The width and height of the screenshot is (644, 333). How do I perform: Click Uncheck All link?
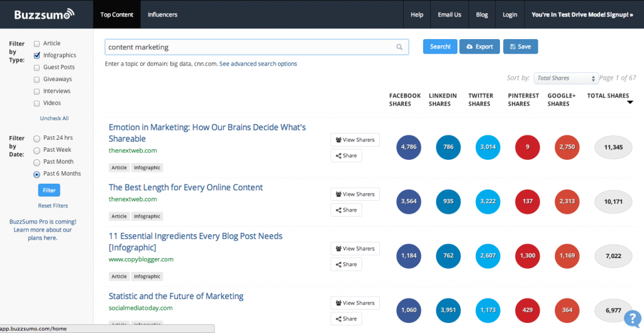[54, 118]
